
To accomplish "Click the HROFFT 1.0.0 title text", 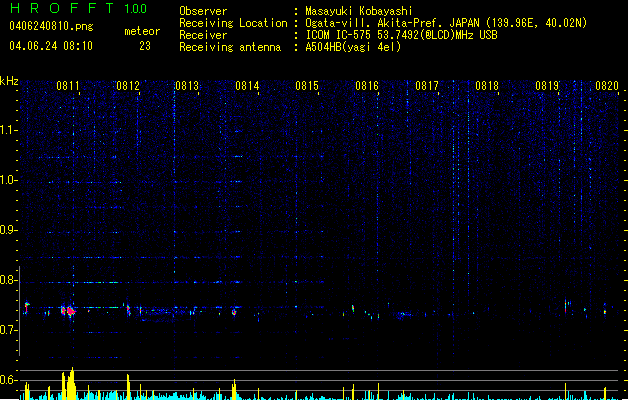I will (x=79, y=8).
